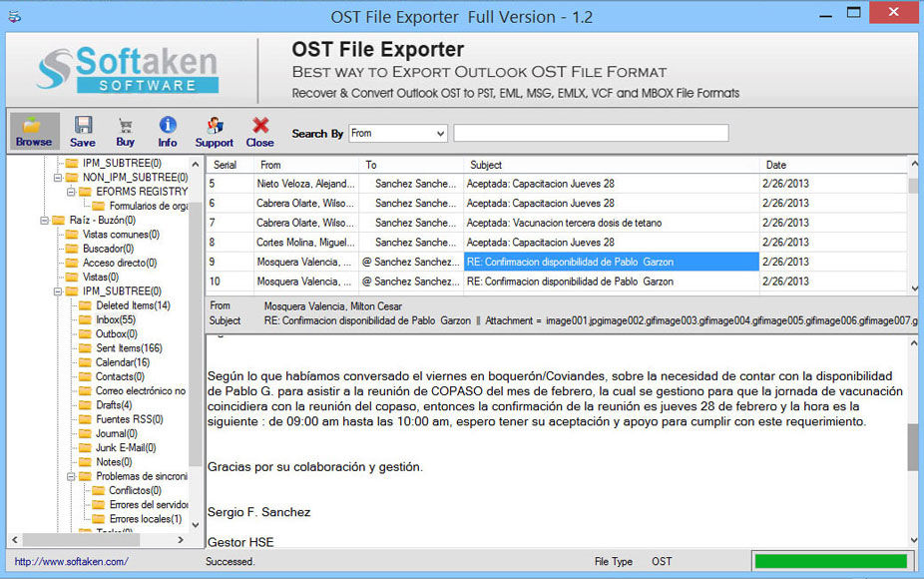Select the Errores locales(1) folder icon
This screenshot has width=924, height=579.
(99, 519)
